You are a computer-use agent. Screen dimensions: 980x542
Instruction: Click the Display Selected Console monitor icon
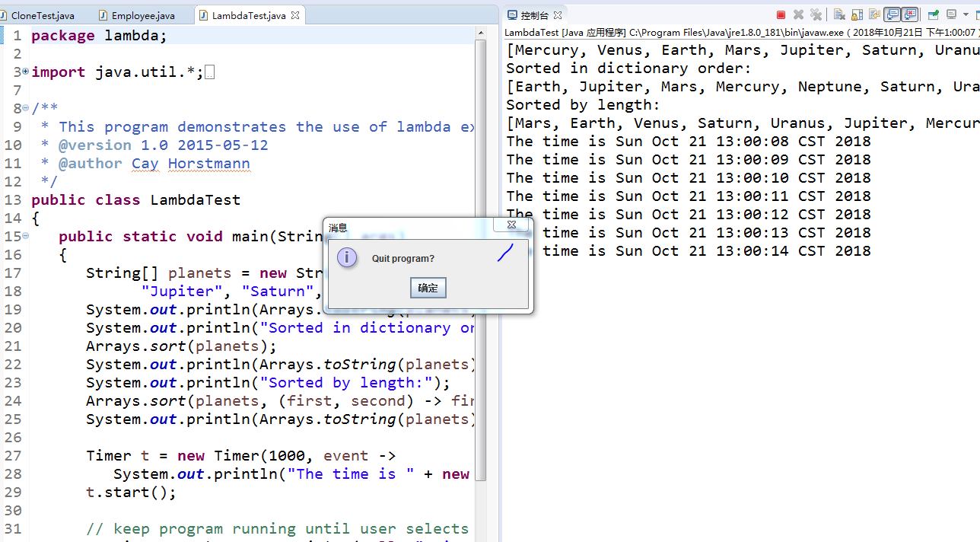click(x=951, y=14)
